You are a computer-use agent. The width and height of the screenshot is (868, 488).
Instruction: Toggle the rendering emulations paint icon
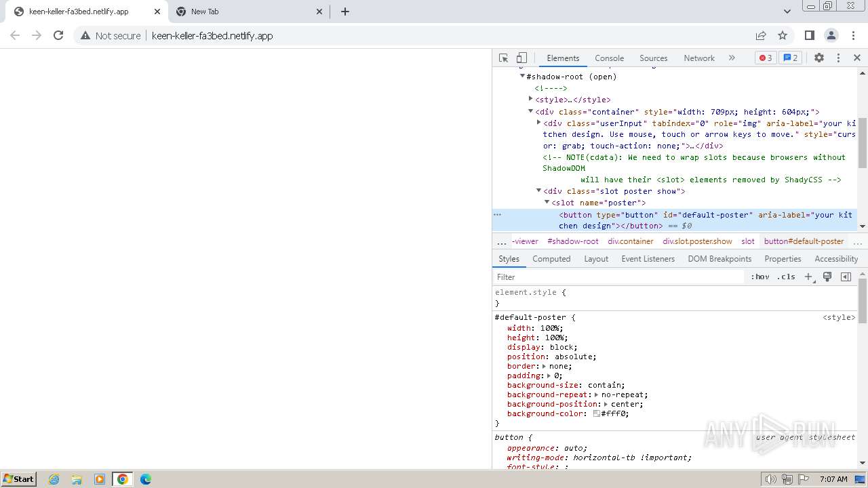pyautogui.click(x=827, y=277)
